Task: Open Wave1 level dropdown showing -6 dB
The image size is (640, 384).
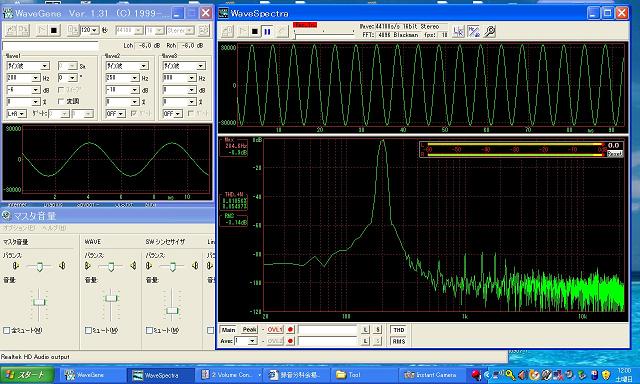Action: (x=36, y=90)
